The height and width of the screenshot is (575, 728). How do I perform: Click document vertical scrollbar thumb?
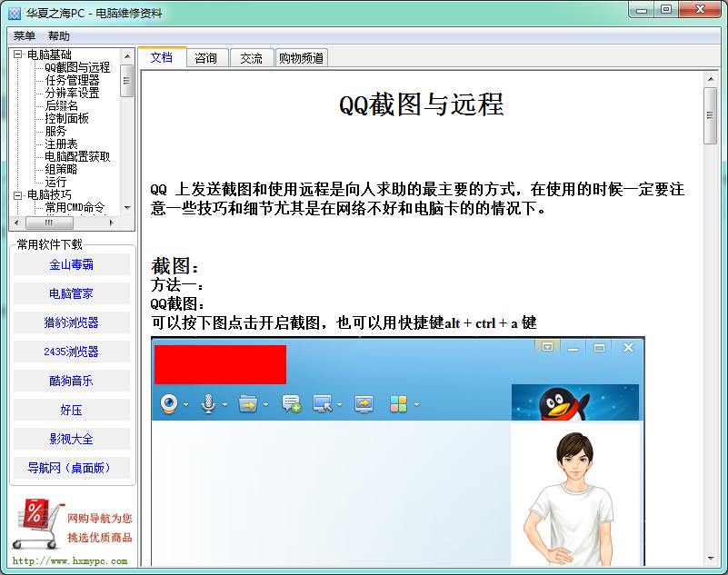coord(711,115)
